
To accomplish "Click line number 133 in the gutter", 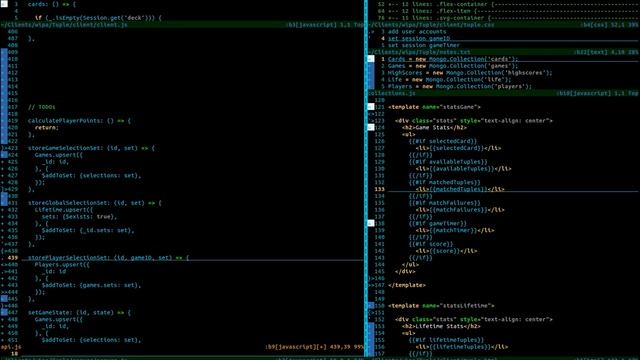I will click(x=380, y=189).
